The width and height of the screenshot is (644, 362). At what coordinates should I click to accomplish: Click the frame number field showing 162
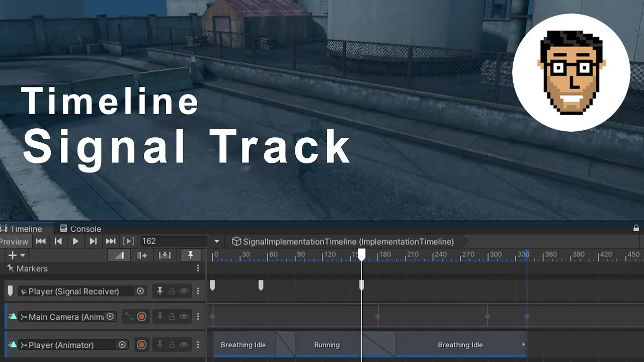[174, 241]
